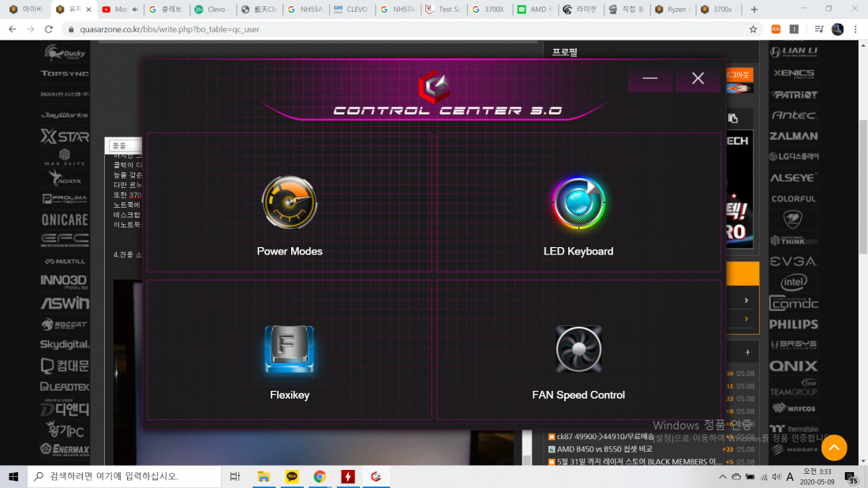868x488 pixels.
Task: Click the white chevron in the sidebar box
Action: [746, 300]
